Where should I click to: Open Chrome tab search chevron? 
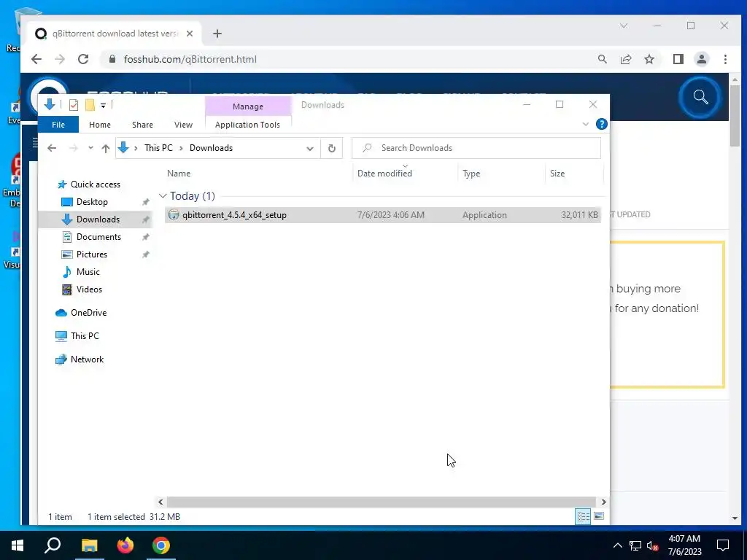[x=624, y=26]
